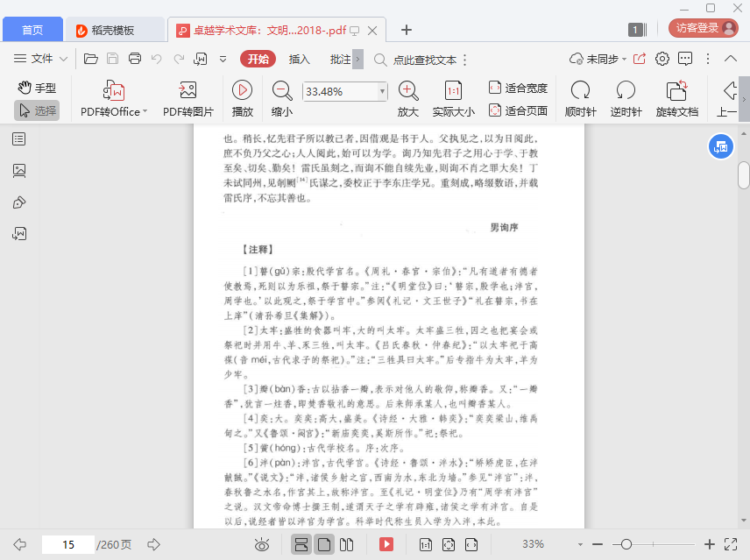Fit whole page (适合页面)
750x560 pixels.
coord(518,111)
